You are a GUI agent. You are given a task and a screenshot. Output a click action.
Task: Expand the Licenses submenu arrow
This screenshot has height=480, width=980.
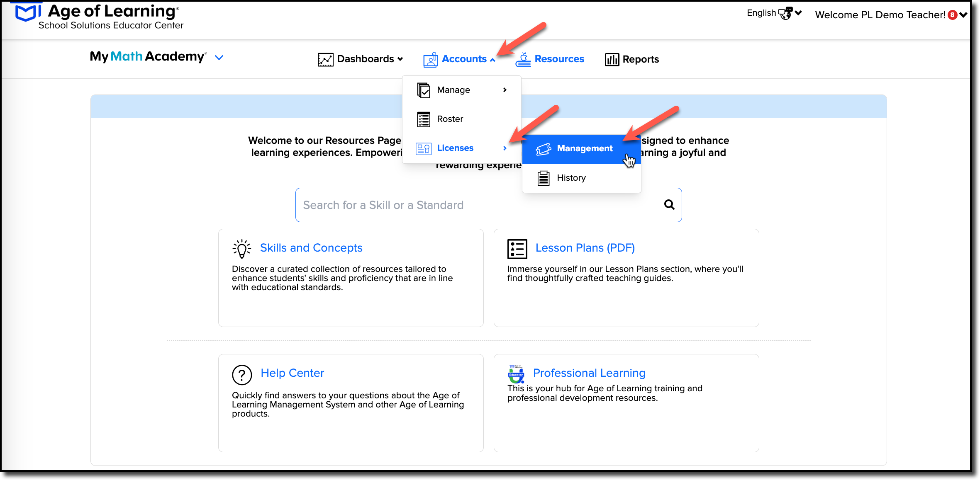tap(505, 148)
